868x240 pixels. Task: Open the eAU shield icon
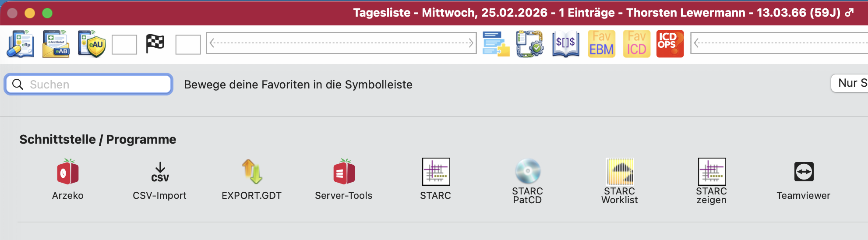coord(92,44)
